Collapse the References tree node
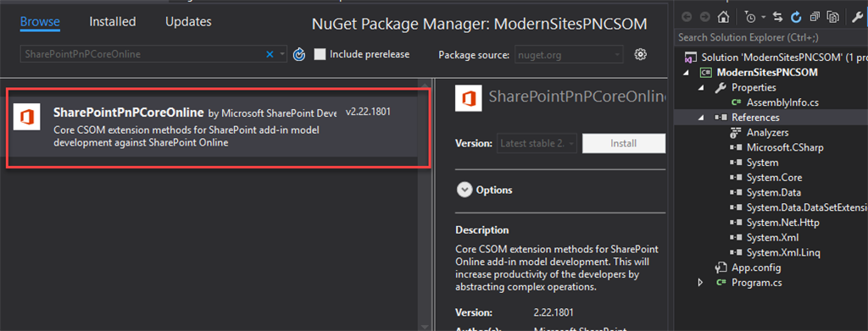Image resolution: width=868 pixels, height=331 pixels. [701, 118]
